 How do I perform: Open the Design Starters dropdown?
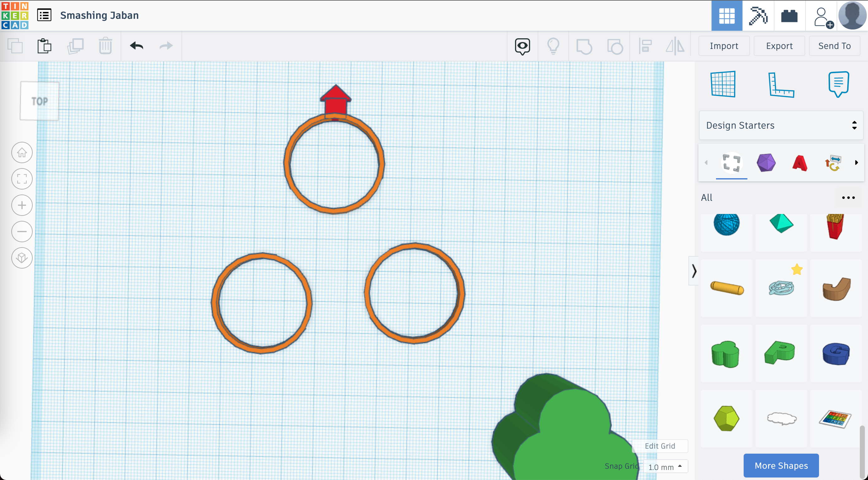(x=781, y=125)
